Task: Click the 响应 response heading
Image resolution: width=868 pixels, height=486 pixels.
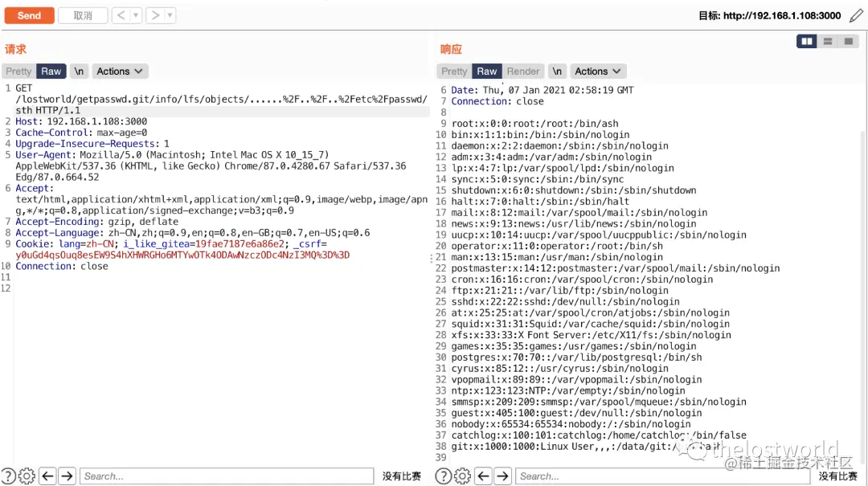Action: (451, 49)
